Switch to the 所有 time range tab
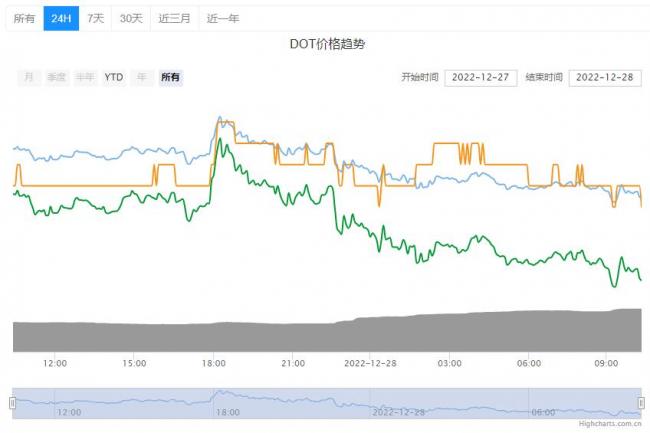This screenshot has height=433, width=650. (x=24, y=19)
